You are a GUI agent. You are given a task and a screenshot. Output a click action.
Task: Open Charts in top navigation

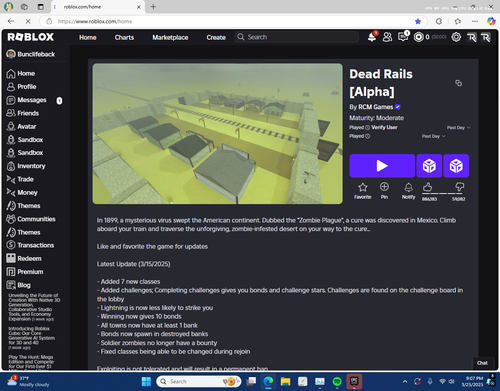[124, 37]
